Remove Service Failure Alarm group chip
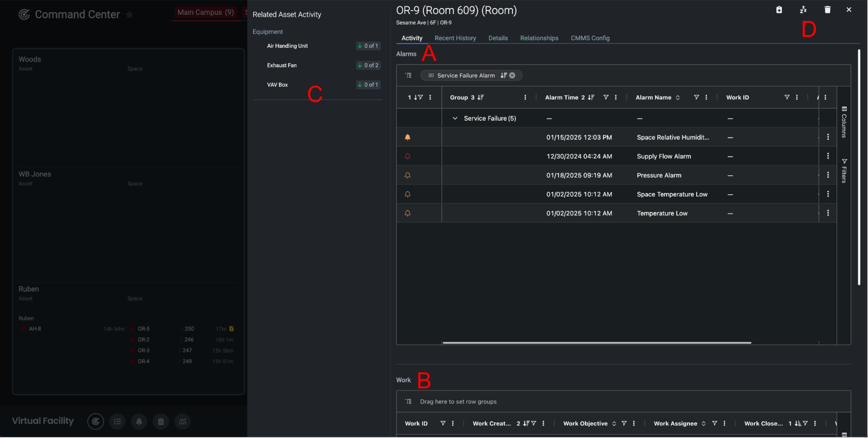Viewport: 868px width, 438px height. tap(512, 76)
